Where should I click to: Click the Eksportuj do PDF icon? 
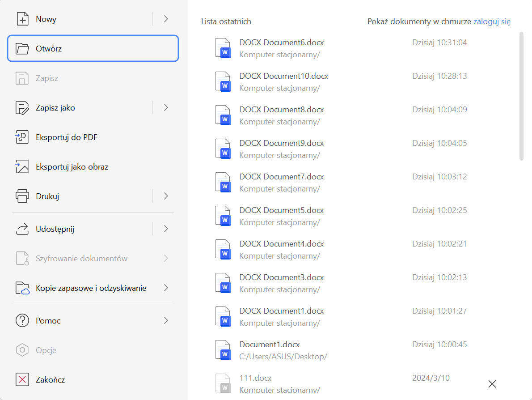point(22,137)
